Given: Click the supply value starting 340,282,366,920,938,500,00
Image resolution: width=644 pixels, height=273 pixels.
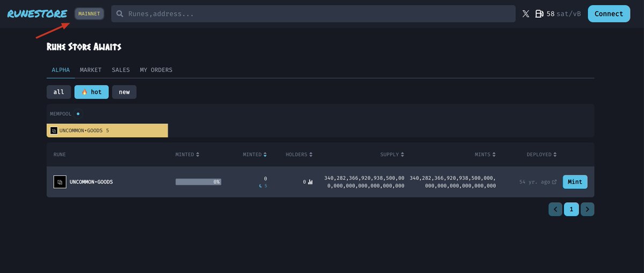Looking at the screenshot, I should [x=364, y=182].
